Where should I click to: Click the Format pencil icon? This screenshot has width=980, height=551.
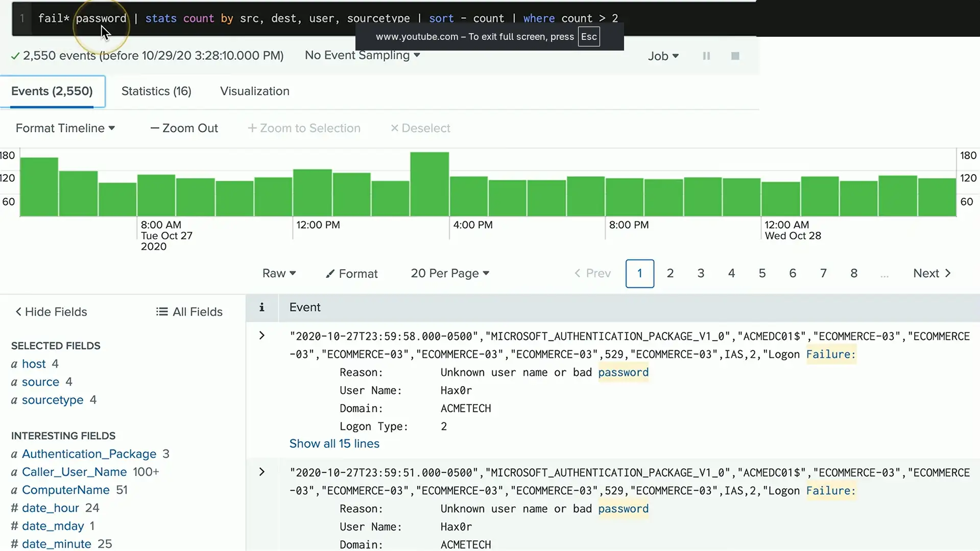[x=330, y=274]
